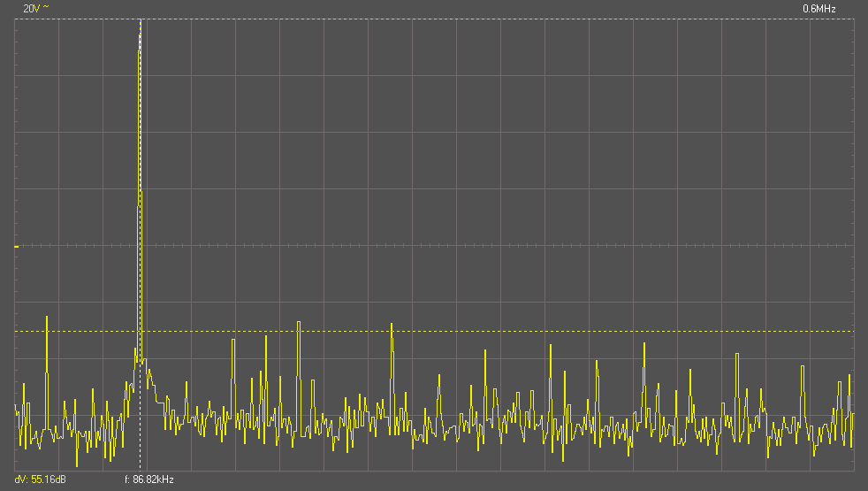Click the AC coupling tilde symbol beside 20V
The width and height of the screenshot is (868, 491).
(46, 8)
